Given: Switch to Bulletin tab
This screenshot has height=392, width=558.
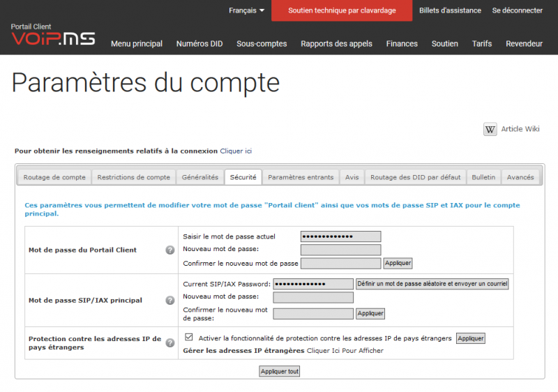Looking at the screenshot, I should 483,177.
